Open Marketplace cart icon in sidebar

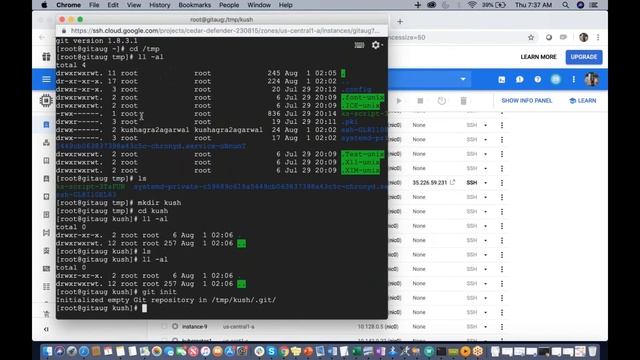tap(46, 314)
